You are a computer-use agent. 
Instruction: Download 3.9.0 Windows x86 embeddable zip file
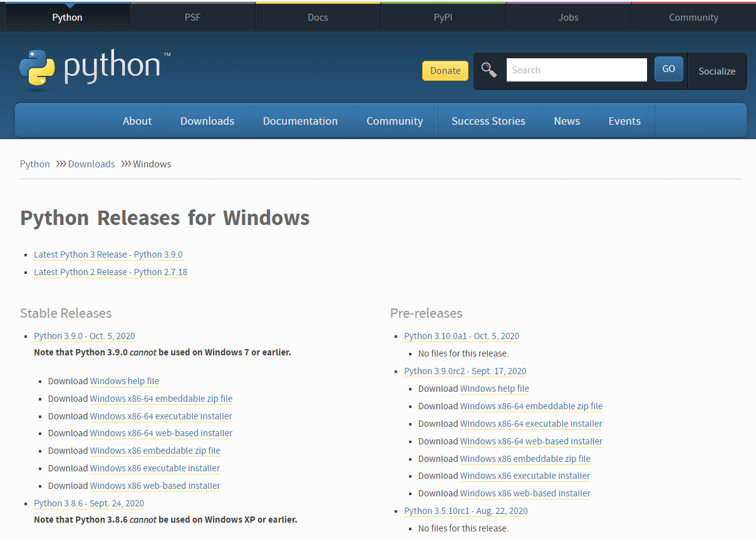click(x=155, y=451)
